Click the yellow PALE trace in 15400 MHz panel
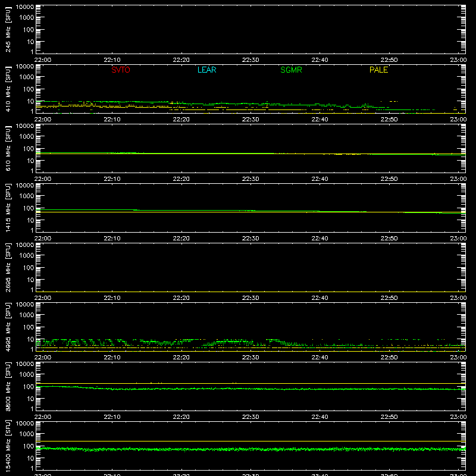Image resolution: width=476 pixels, height=476 pixels. [250, 441]
